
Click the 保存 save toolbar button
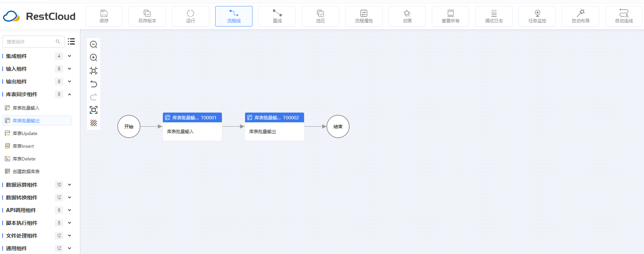coord(104,16)
